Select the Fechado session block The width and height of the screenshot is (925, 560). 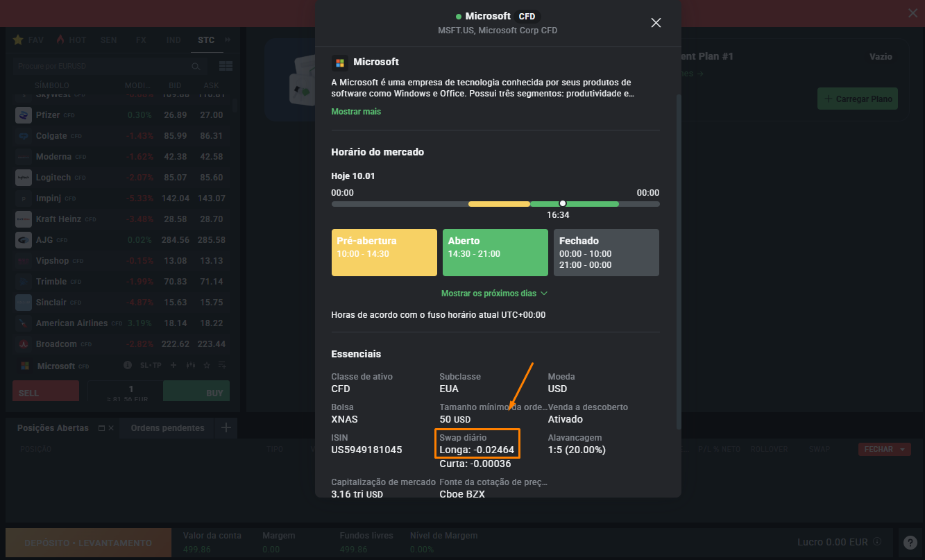(606, 253)
